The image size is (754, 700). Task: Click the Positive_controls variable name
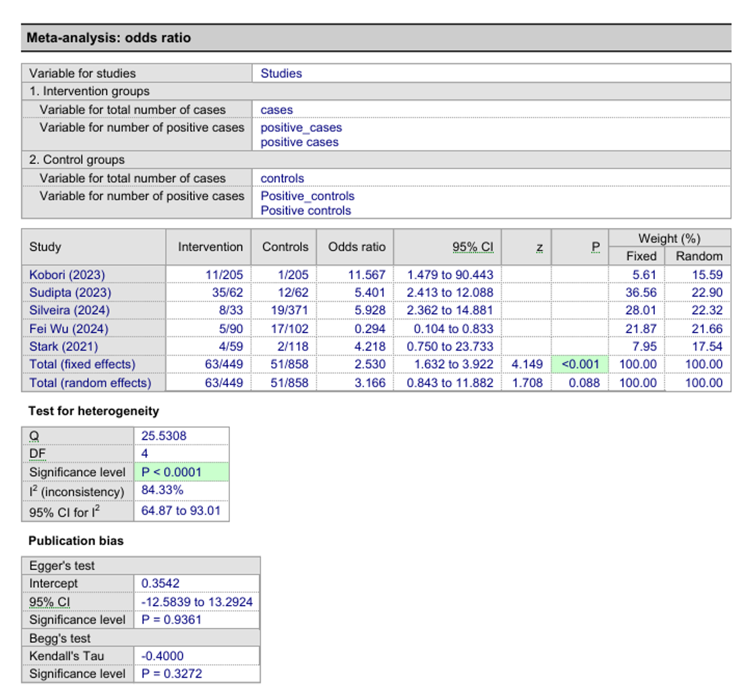(308, 196)
